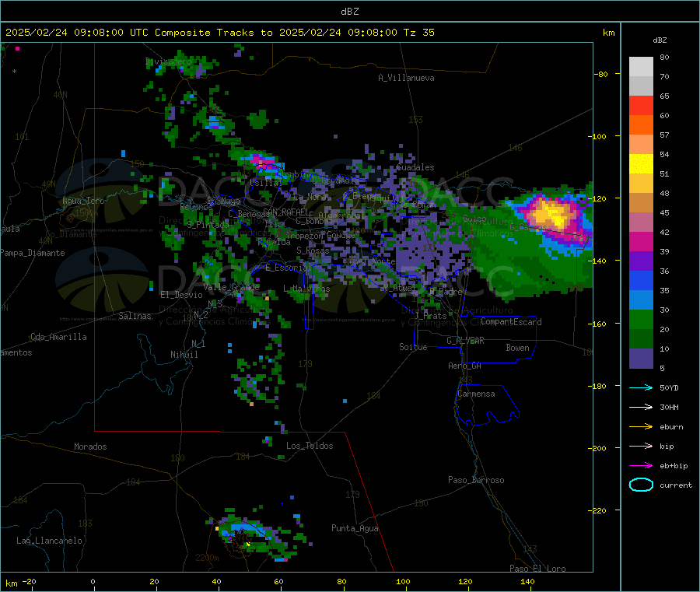This screenshot has height=592, width=700.
Task: Click the Paso_El_Loro map label
Action: (537, 569)
